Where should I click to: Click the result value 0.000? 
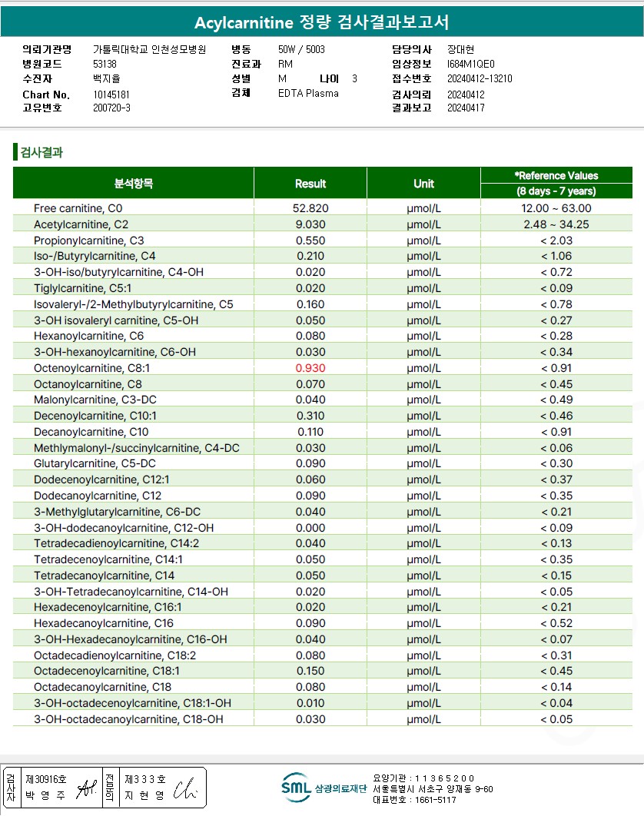click(x=310, y=528)
